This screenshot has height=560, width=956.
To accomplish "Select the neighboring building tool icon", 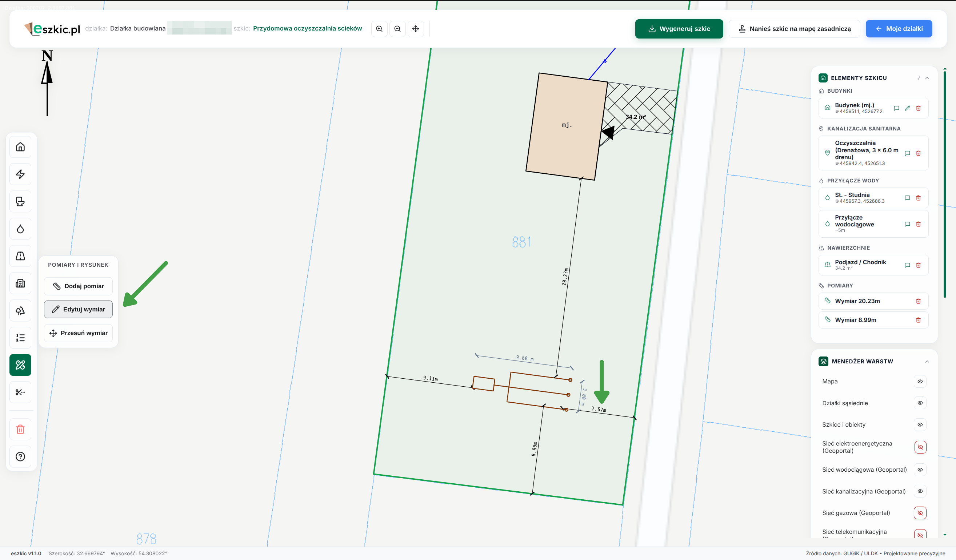I will (x=20, y=283).
